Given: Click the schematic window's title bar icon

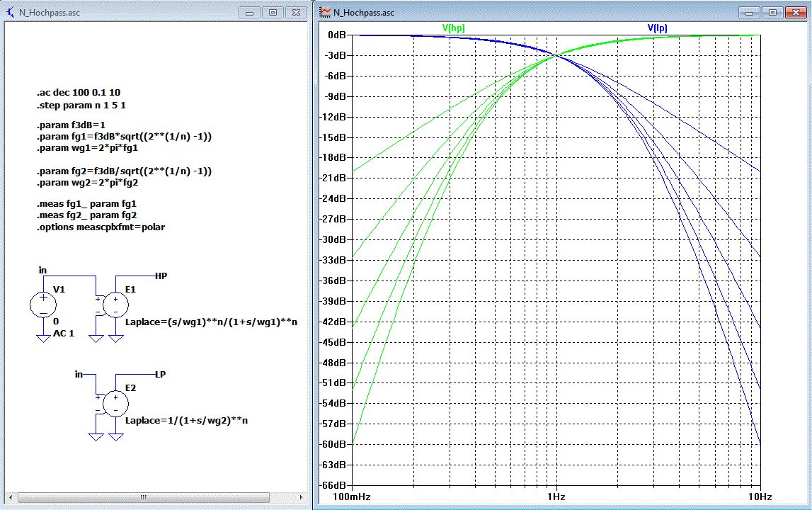Looking at the screenshot, I should tap(11, 13).
